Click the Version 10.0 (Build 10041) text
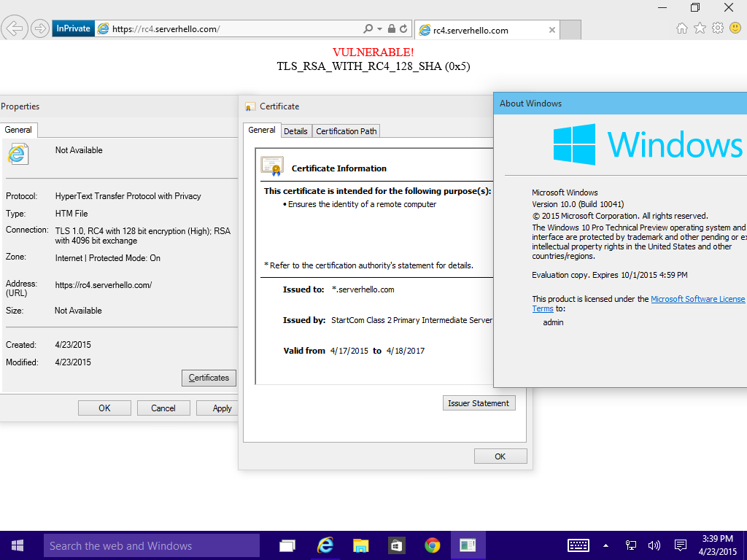 point(578,204)
